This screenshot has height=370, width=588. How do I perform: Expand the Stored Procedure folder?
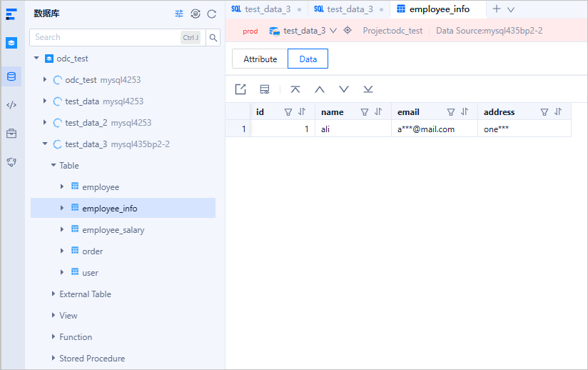click(x=54, y=359)
